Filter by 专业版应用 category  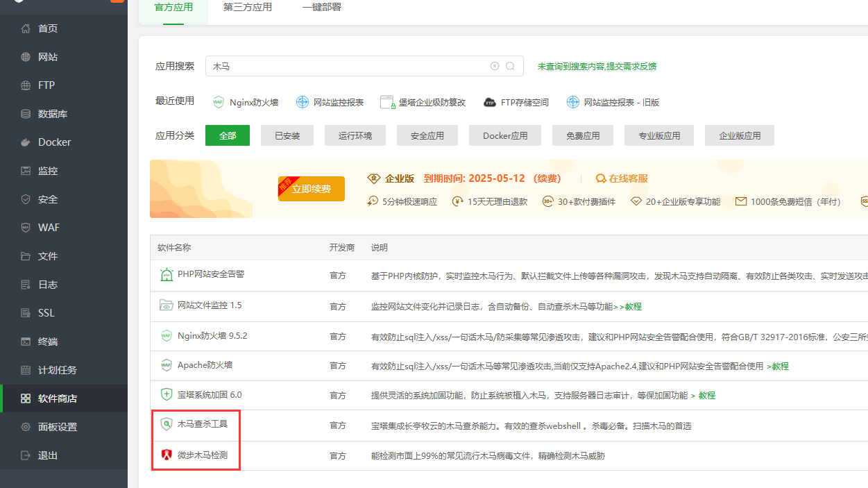pyautogui.click(x=659, y=135)
